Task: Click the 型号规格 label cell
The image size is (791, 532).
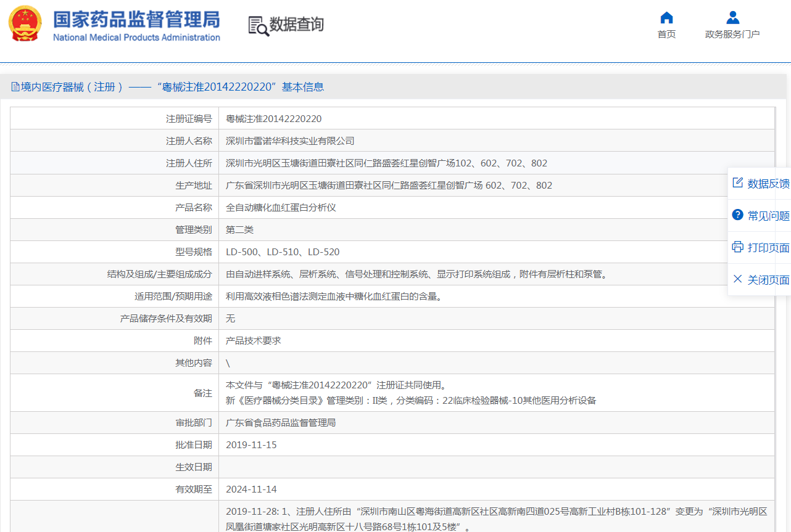Action: point(115,252)
